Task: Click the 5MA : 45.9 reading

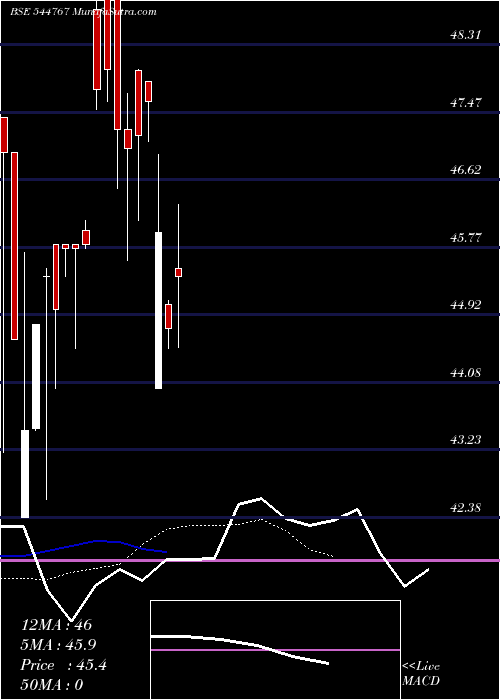Action: [58, 645]
